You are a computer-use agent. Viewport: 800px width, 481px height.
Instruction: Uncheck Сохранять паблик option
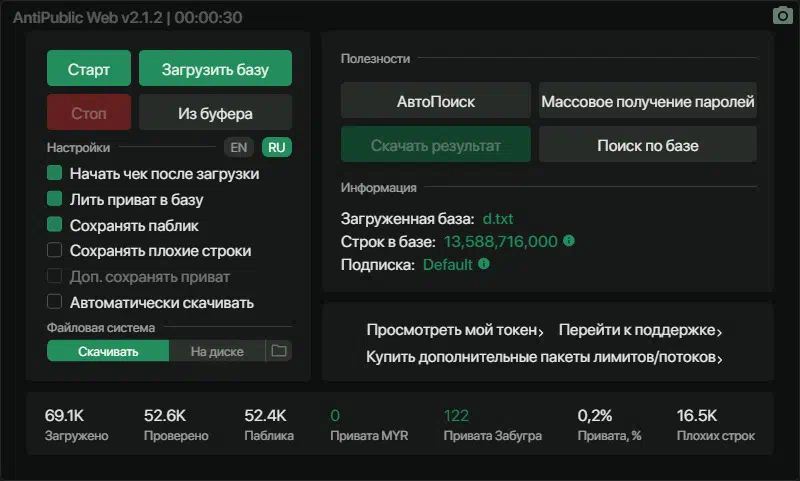pyautogui.click(x=55, y=224)
